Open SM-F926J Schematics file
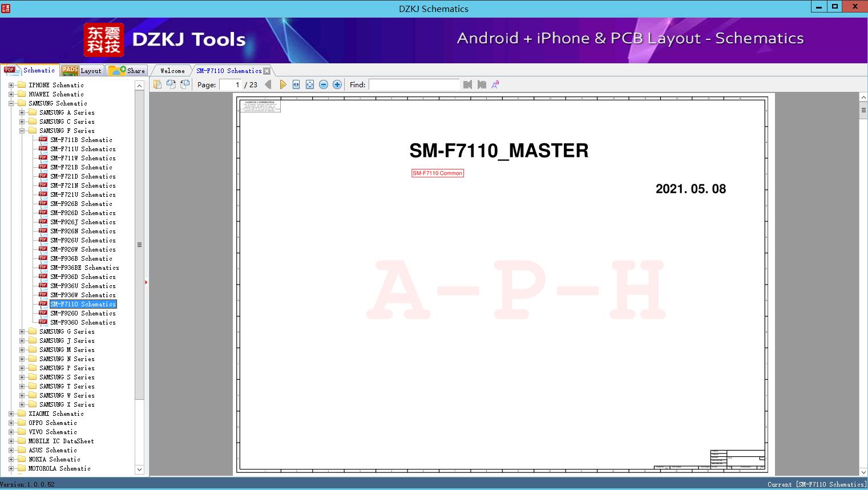Screen dimensions: 868x490 coord(83,222)
